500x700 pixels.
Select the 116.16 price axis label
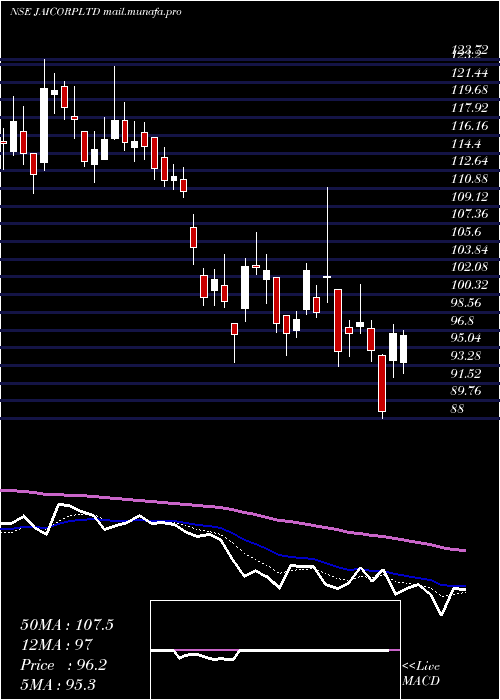tap(470, 126)
